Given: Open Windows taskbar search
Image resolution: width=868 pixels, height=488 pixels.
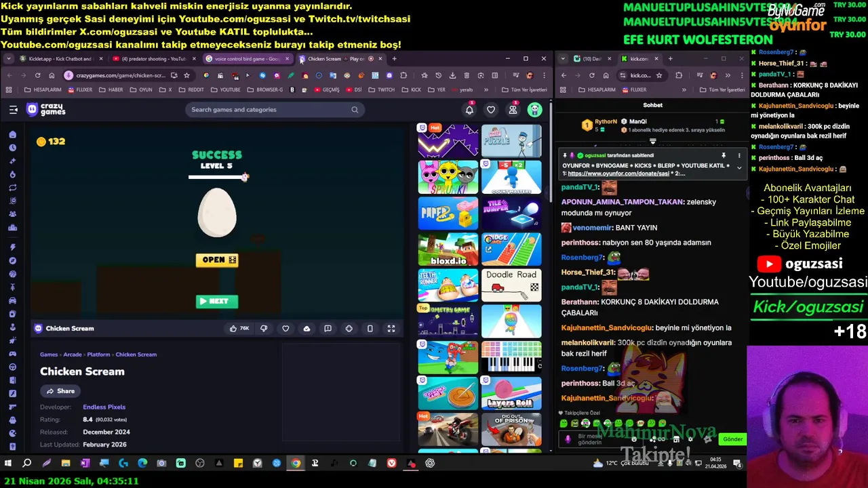Looking at the screenshot, I should [x=27, y=464].
